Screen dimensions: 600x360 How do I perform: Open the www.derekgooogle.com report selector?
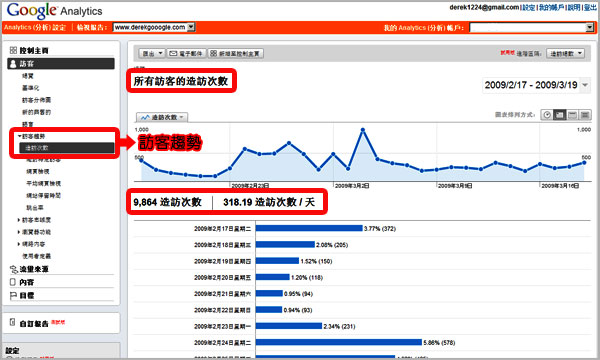tap(154, 27)
